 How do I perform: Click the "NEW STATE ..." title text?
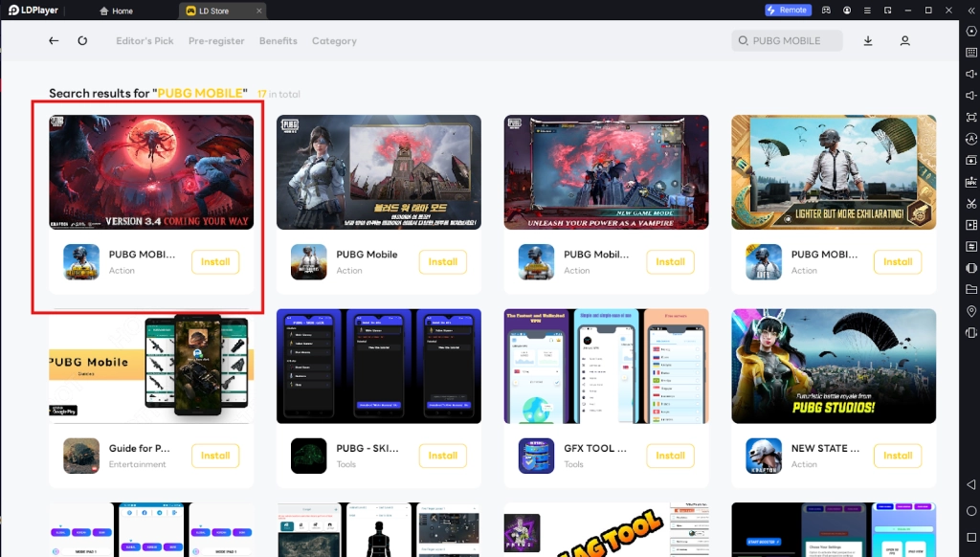coord(825,448)
